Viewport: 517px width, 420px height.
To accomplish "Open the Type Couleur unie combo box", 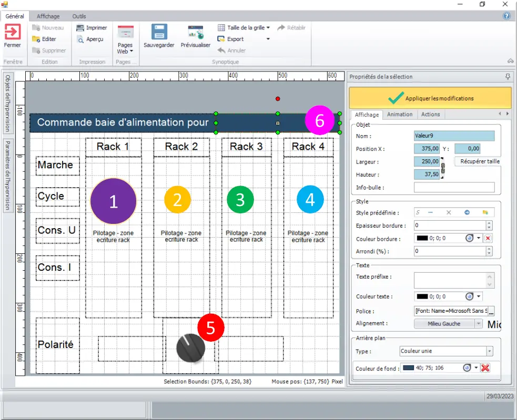I will coord(446,351).
